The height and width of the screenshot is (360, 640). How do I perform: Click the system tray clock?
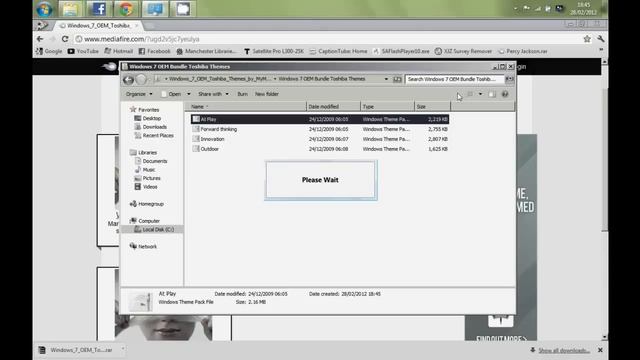[584, 9]
